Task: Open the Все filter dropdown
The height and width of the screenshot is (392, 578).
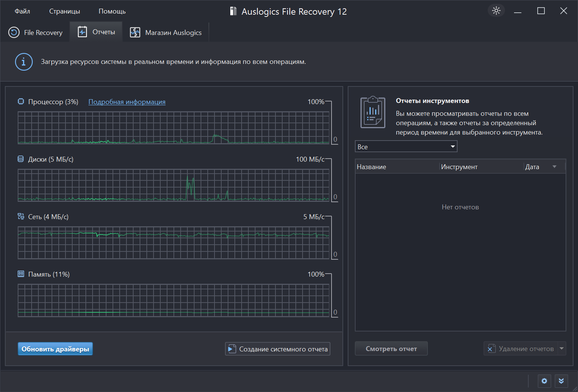Action: click(406, 147)
